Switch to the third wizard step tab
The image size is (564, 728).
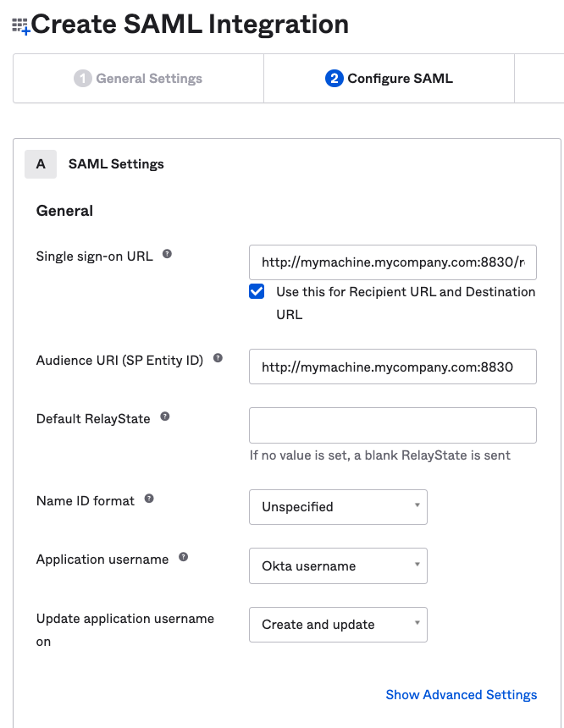(x=539, y=79)
